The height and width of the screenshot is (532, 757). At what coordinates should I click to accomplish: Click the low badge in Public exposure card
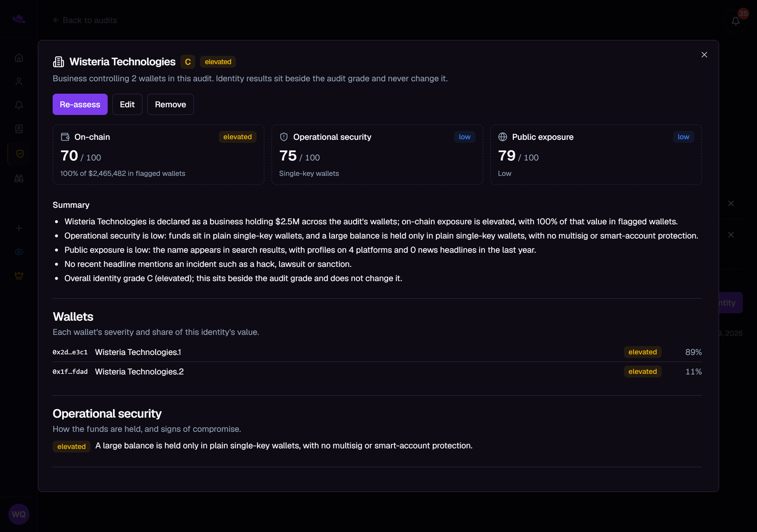coord(683,137)
